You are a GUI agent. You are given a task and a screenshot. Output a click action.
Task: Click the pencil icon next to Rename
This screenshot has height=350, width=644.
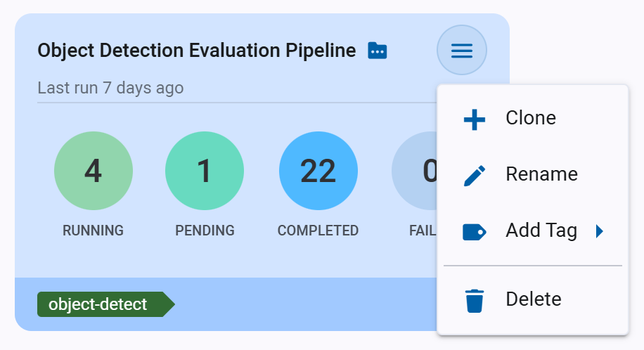pos(475,176)
